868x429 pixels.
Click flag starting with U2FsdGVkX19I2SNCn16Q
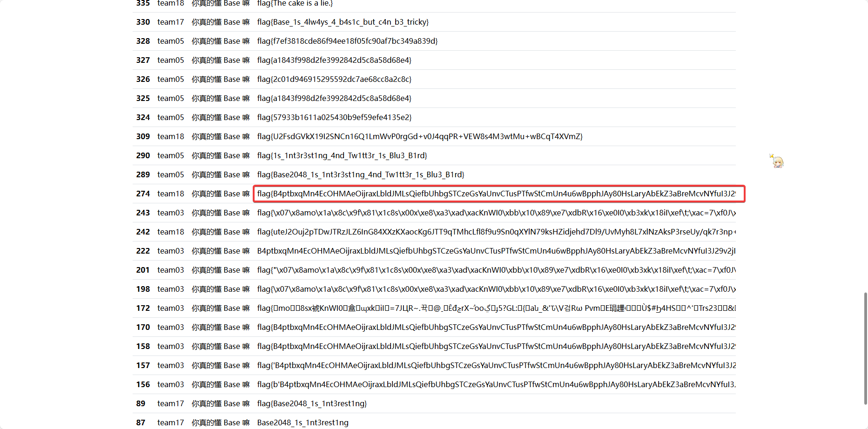pyautogui.click(x=419, y=136)
